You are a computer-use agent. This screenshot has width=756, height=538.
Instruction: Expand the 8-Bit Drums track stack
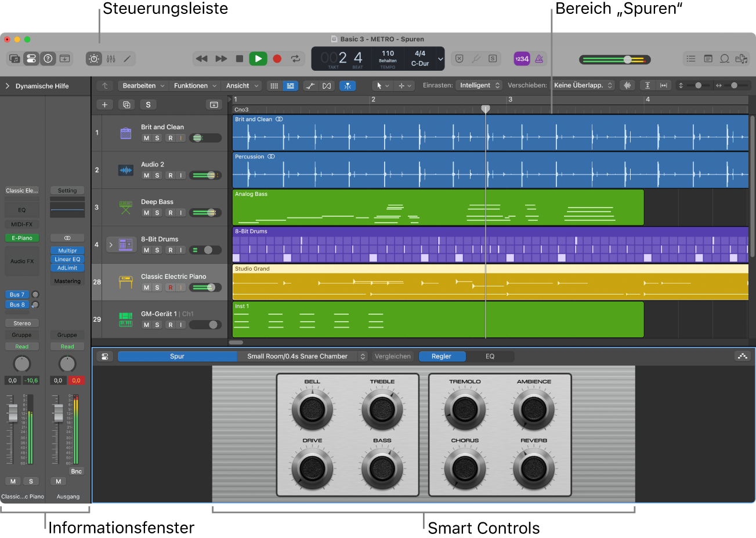click(111, 245)
